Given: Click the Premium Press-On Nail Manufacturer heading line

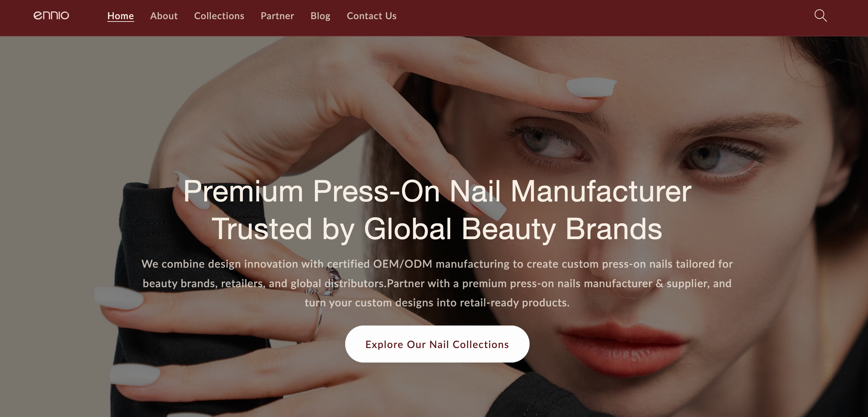Looking at the screenshot, I should coord(437,191).
